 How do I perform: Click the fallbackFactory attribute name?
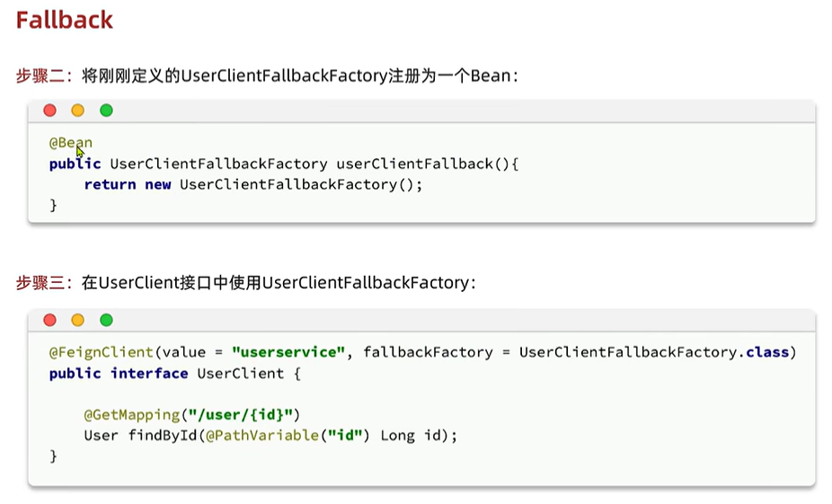coord(428,352)
